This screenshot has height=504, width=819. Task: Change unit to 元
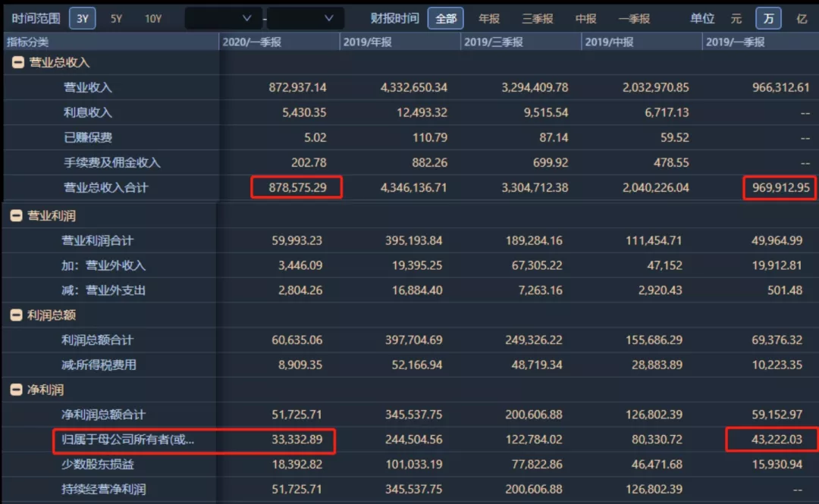tap(736, 18)
